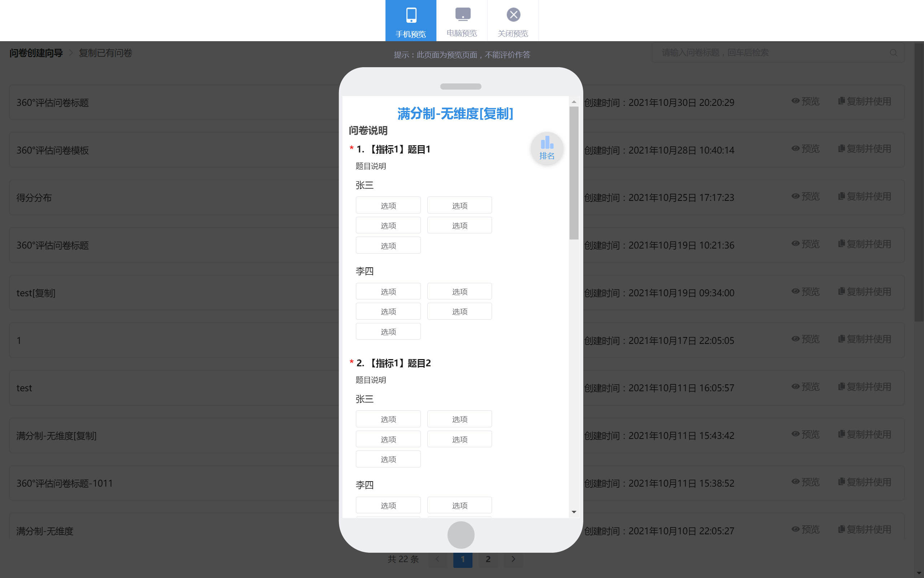The image size is (924, 578).
Task: Go to pagination page 2
Action: [488, 559]
